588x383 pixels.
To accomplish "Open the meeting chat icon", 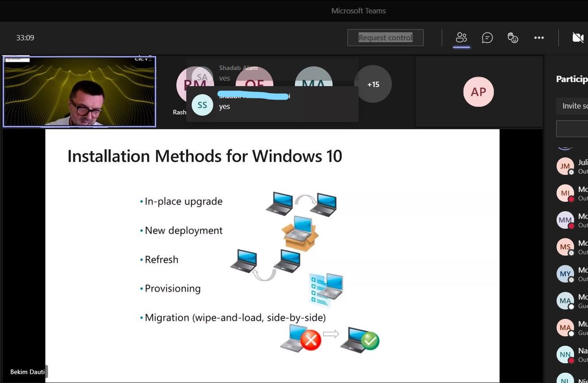I will click(487, 38).
